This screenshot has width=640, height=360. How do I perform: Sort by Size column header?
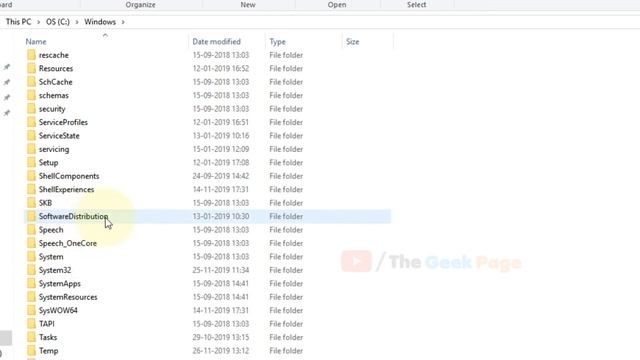pos(353,42)
